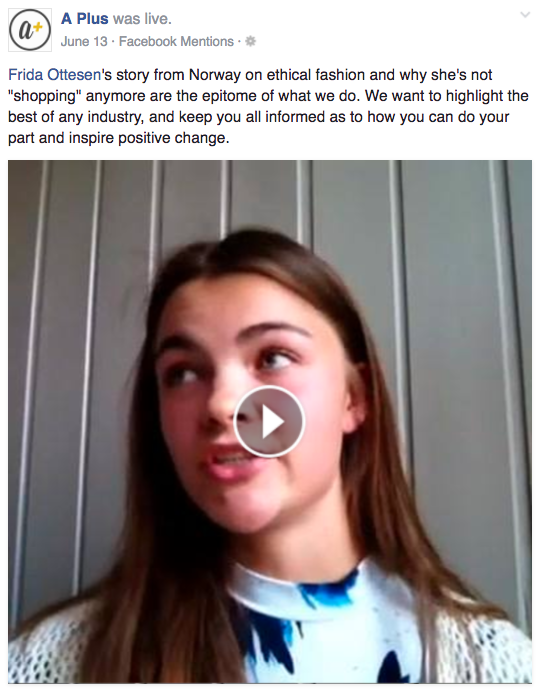Image resolution: width=540 pixels, height=696 pixels.
Task: Open the dropdown arrow at post corner
Action: 525,15
